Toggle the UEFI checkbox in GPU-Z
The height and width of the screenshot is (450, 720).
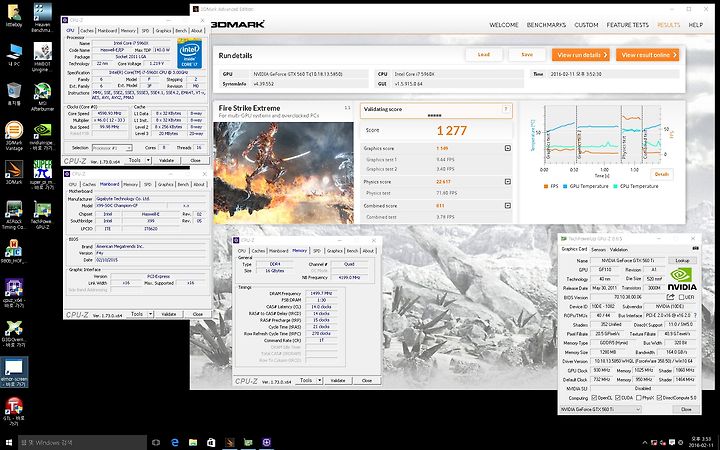[681, 298]
